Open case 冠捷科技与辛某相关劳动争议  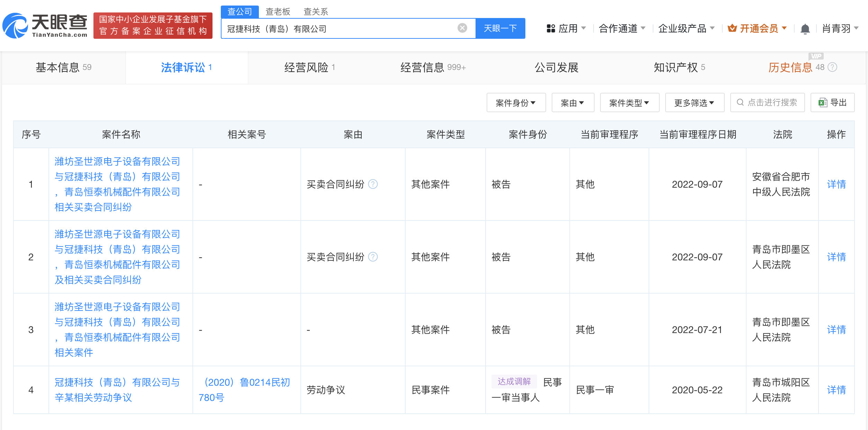click(x=118, y=390)
